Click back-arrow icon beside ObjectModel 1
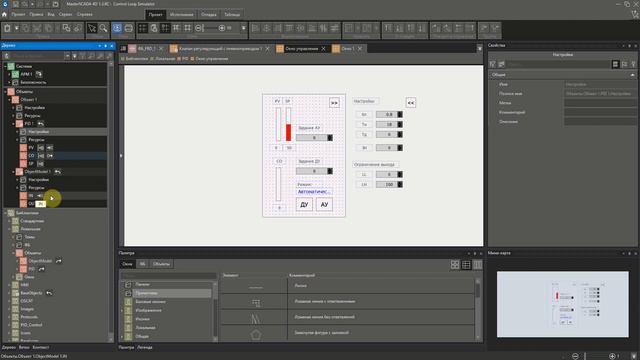This screenshot has height=360, width=640. pos(58,171)
